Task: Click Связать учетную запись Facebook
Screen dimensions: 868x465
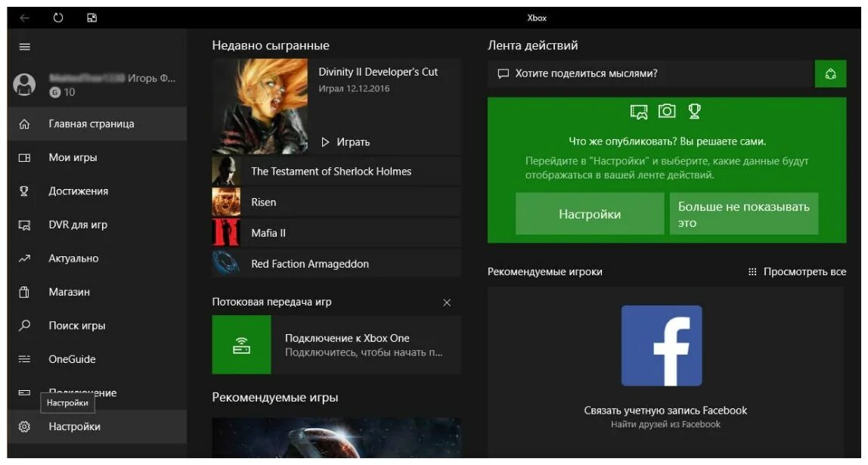Action: tap(665, 411)
